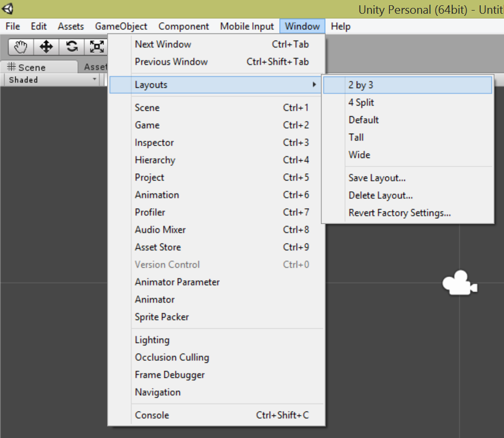
Task: Expand the Layouts submenu
Action: pos(215,85)
